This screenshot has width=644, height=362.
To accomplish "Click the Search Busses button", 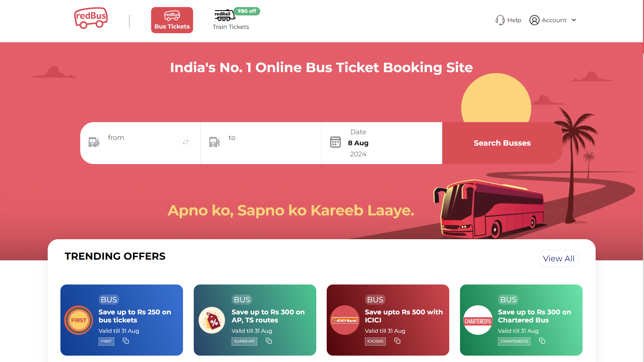I will pyautogui.click(x=502, y=143).
